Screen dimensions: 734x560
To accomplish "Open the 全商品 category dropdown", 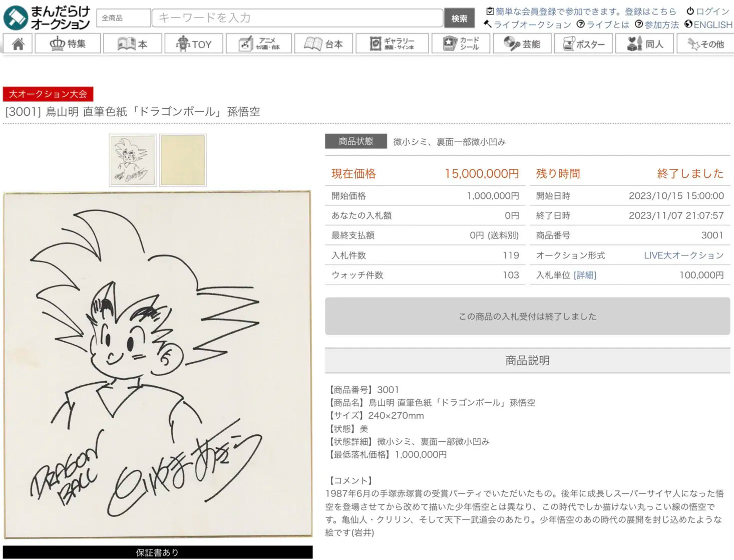I will [123, 18].
